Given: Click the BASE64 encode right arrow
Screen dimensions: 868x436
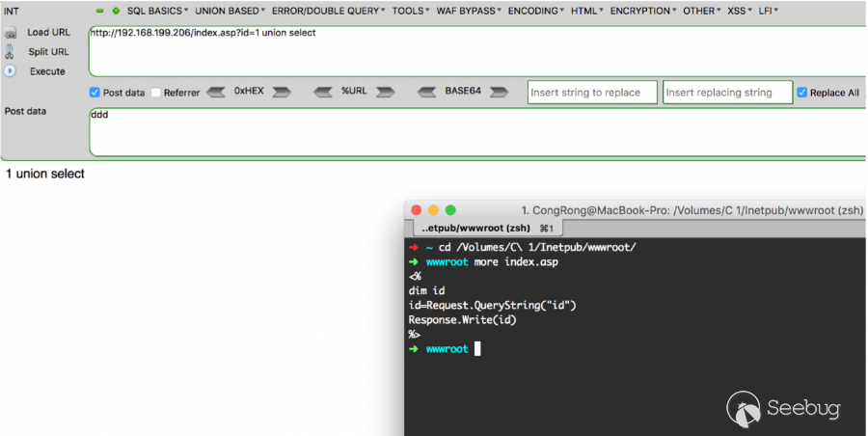Looking at the screenshot, I should 498,93.
